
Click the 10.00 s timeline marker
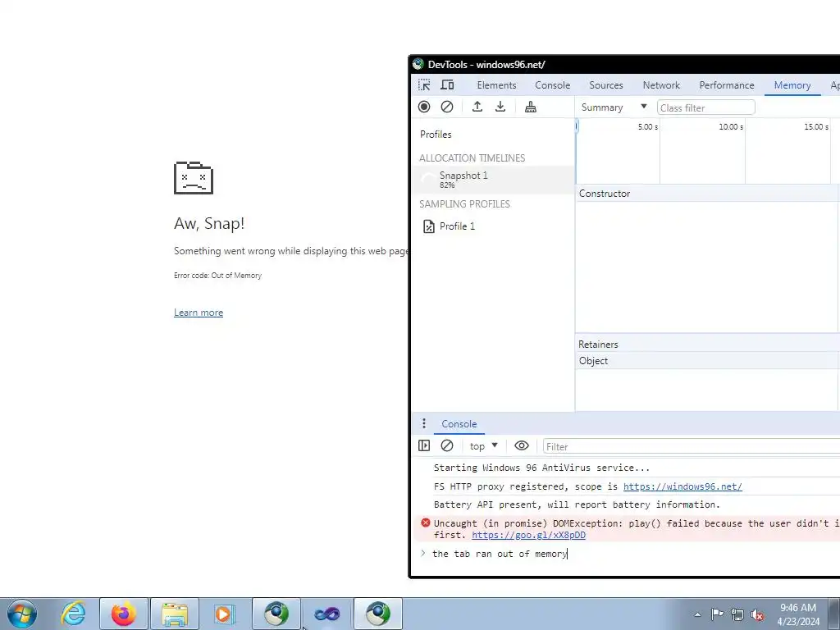coord(731,127)
